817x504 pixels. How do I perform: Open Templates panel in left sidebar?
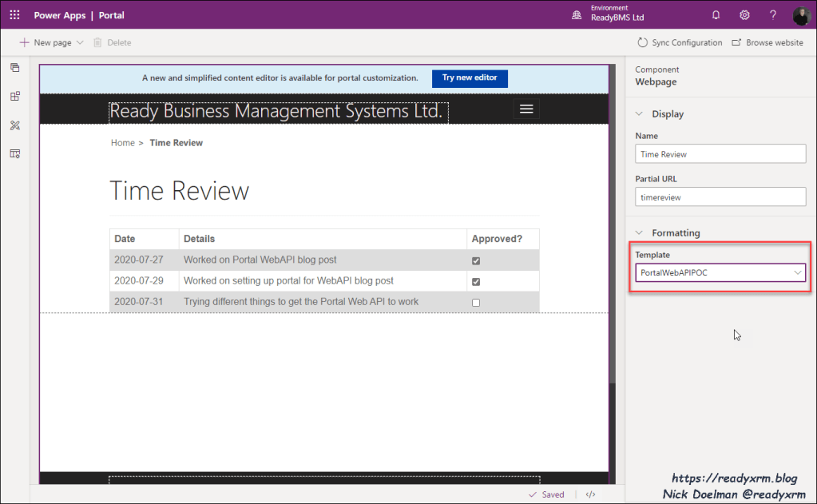(14, 153)
